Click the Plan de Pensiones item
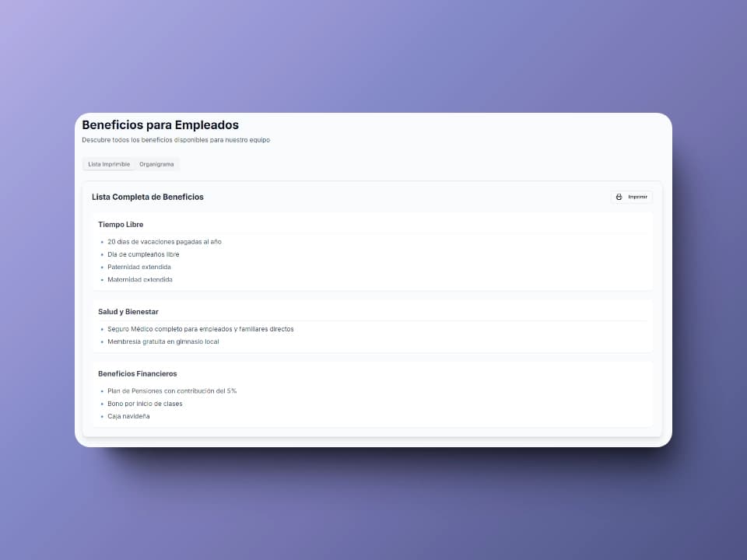Screen dimensions: 747x560 tap(172, 391)
